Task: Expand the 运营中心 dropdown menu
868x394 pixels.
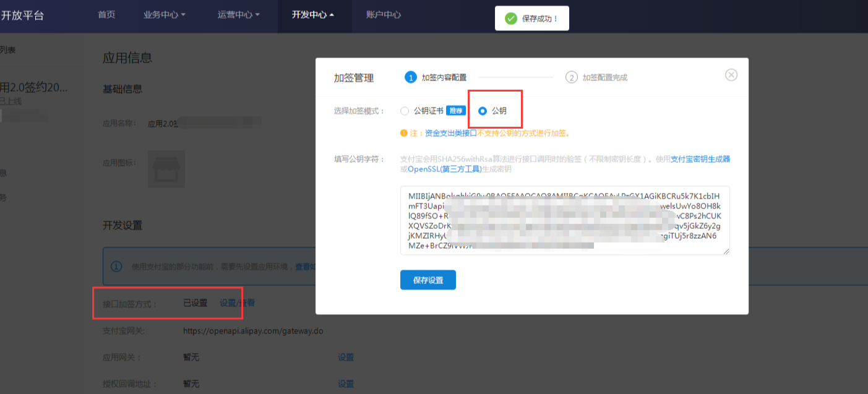Action: click(238, 15)
